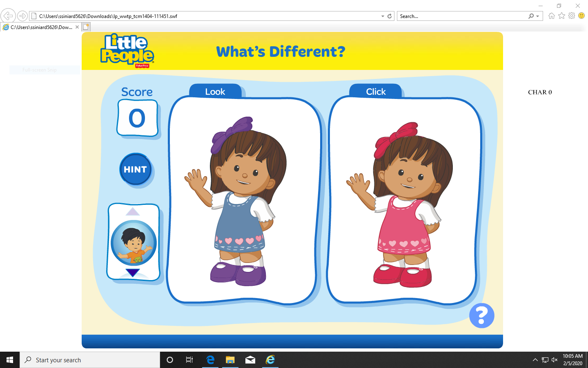Open the blue question mark help button
The height and width of the screenshot is (368, 588).
(482, 316)
